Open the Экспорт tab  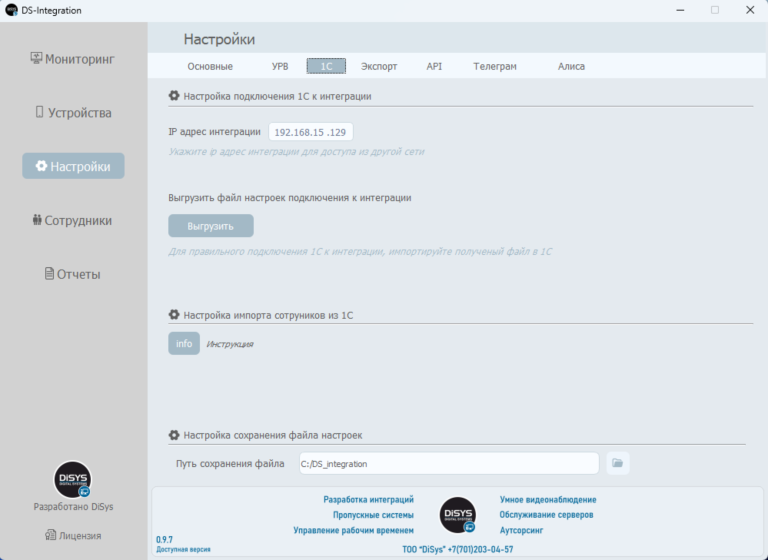pyautogui.click(x=379, y=67)
